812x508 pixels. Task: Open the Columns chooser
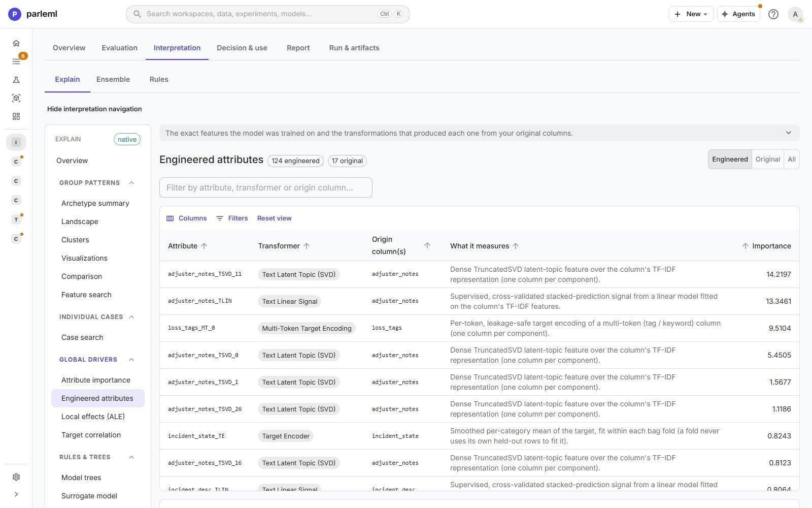coord(187,218)
